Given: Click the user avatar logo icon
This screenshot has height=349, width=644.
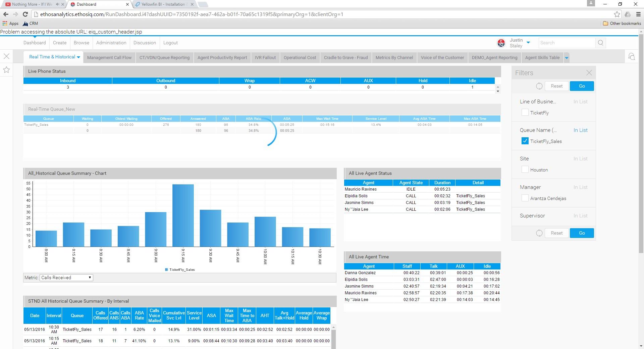Looking at the screenshot, I should coord(501,43).
